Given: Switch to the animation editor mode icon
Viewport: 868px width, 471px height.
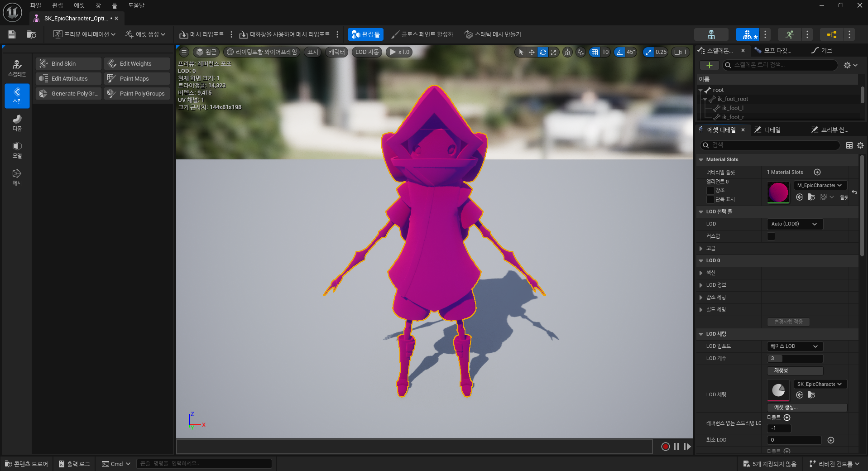Looking at the screenshot, I should (790, 34).
